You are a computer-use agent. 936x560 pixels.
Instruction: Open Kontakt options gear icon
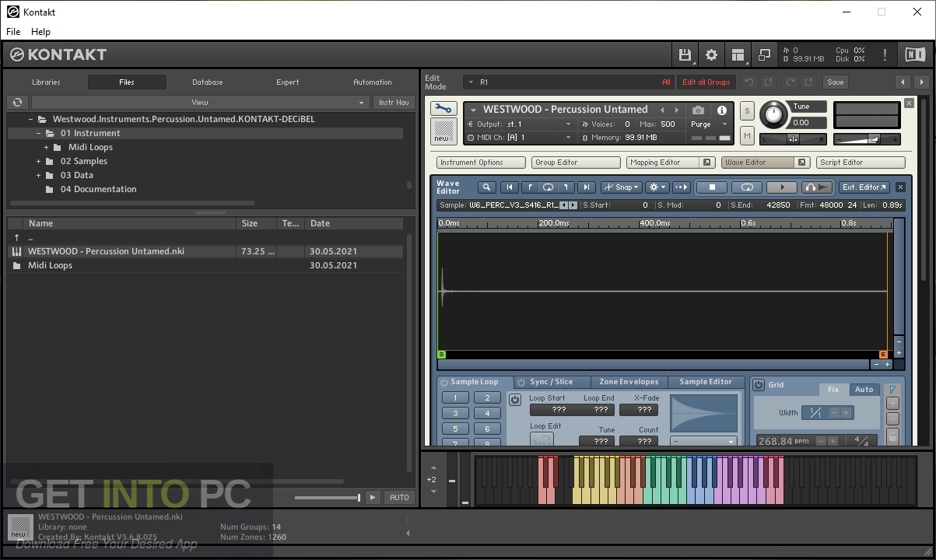[711, 54]
